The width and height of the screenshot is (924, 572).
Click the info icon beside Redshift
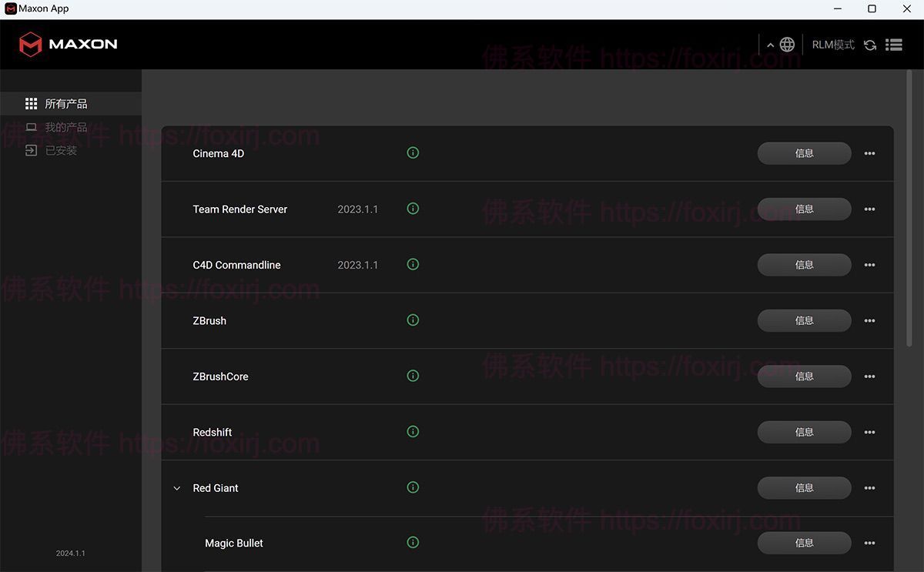tap(413, 432)
